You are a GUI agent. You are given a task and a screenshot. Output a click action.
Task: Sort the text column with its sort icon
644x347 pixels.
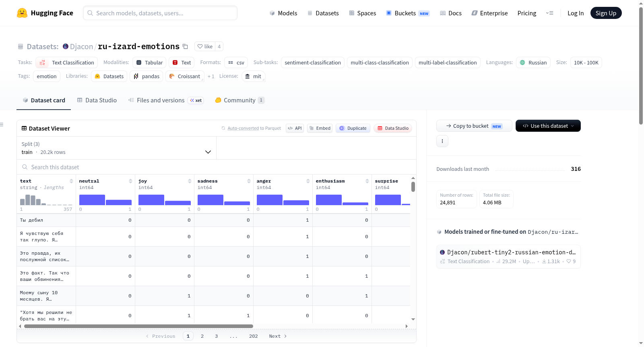pos(71,181)
